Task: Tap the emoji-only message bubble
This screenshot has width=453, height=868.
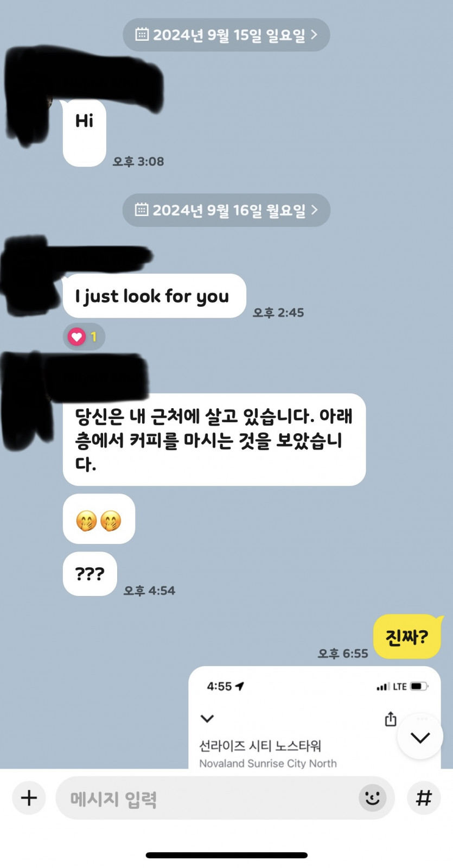Action: click(99, 519)
